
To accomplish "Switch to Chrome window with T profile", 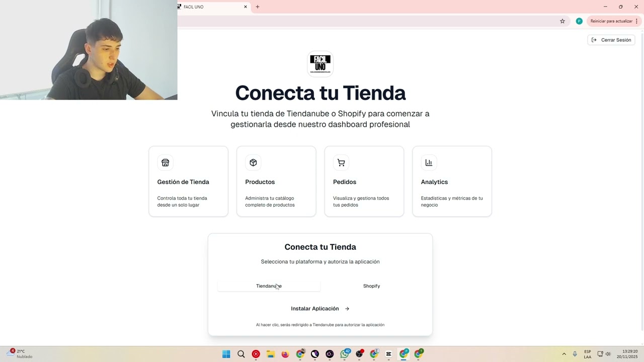I will click(418, 354).
